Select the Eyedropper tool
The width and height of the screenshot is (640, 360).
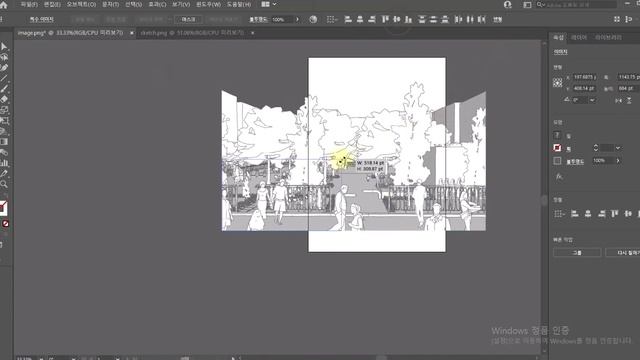tap(4, 173)
